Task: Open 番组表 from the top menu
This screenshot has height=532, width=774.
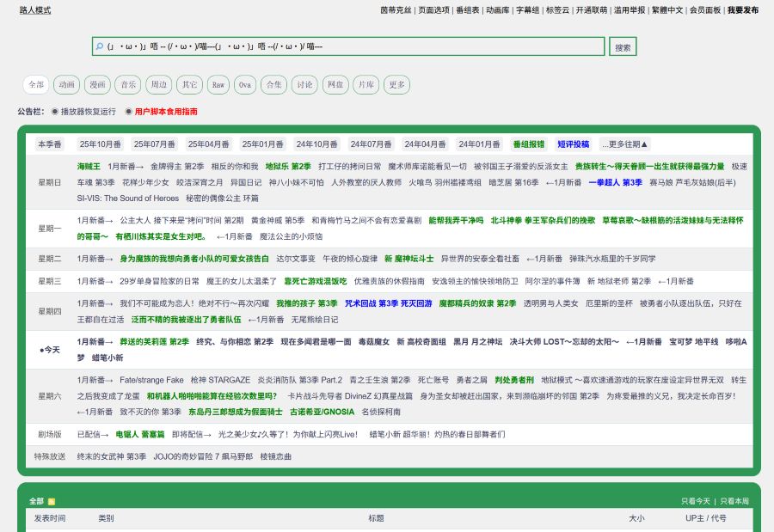Action: click(x=468, y=10)
